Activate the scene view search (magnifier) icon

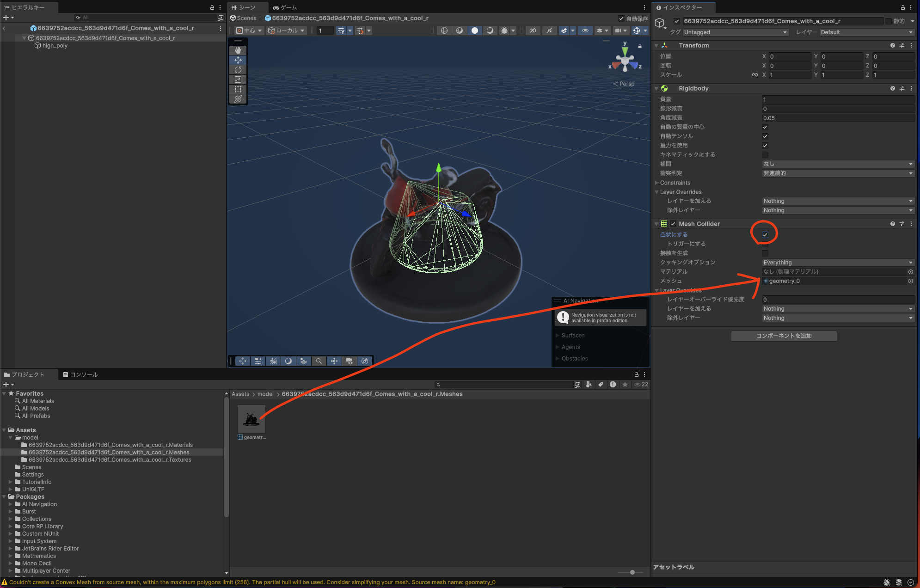coord(319,361)
